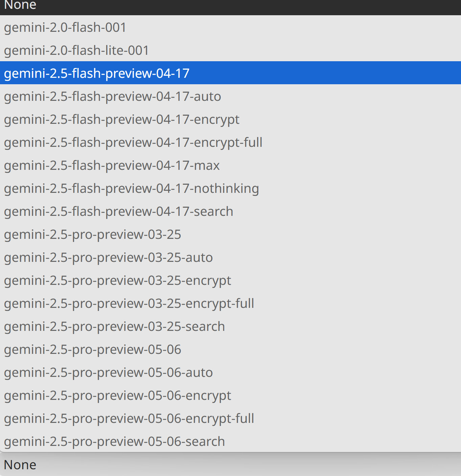Select gemini-2.5-flash-preview-04-17-encrypt-full model
Image resolution: width=461 pixels, height=476 pixels.
[x=133, y=142]
